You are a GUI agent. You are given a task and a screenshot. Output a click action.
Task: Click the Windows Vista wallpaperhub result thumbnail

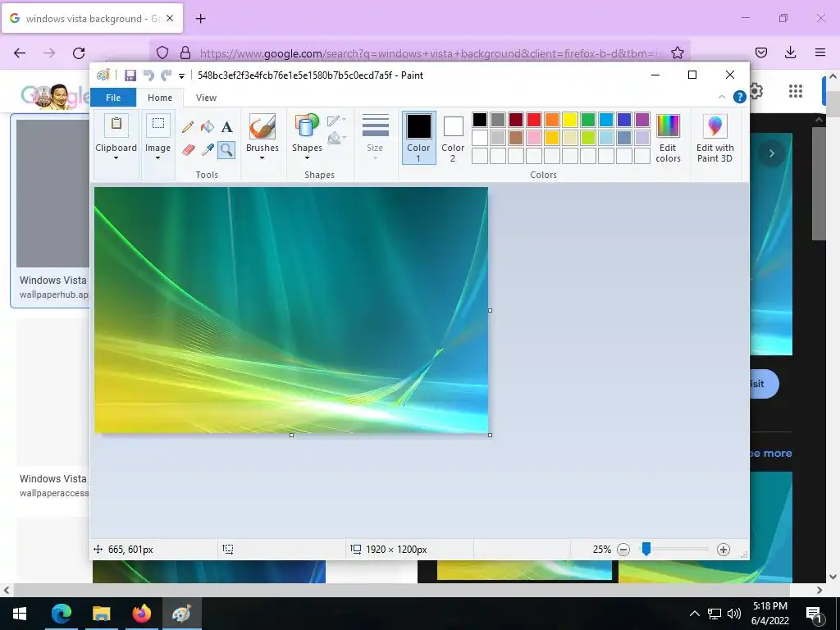pyautogui.click(x=52, y=193)
